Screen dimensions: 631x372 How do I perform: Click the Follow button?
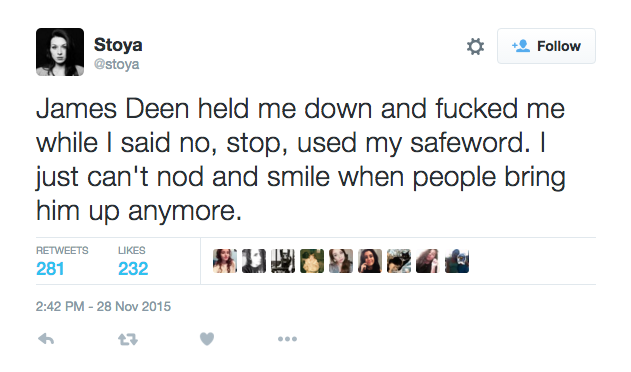[546, 46]
